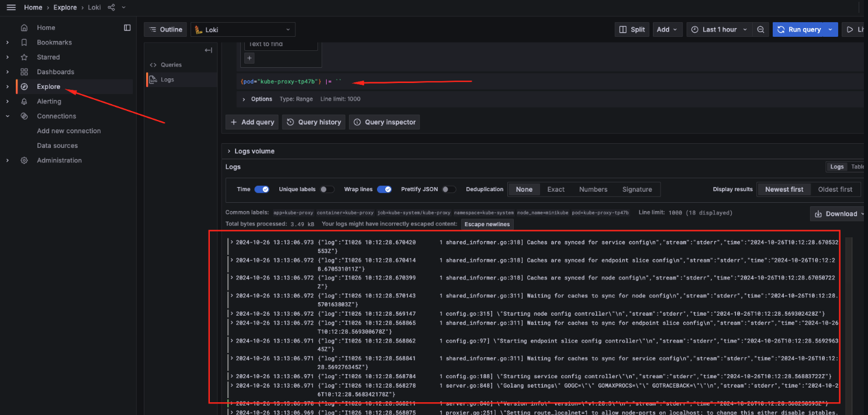Expand the Administration sidebar section chevron

coord(8,160)
